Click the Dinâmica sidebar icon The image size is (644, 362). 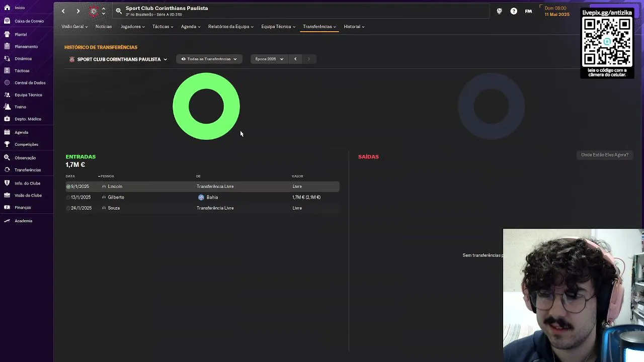coord(7,59)
